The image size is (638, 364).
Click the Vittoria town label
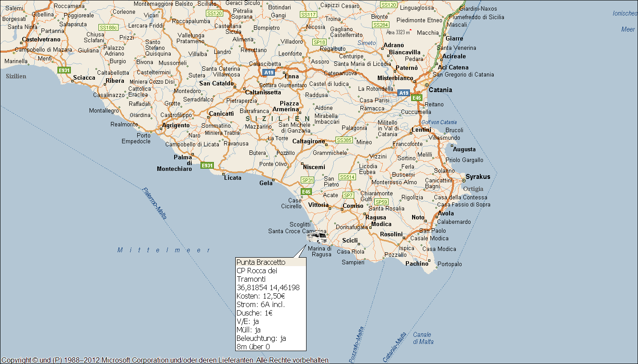[319, 205]
